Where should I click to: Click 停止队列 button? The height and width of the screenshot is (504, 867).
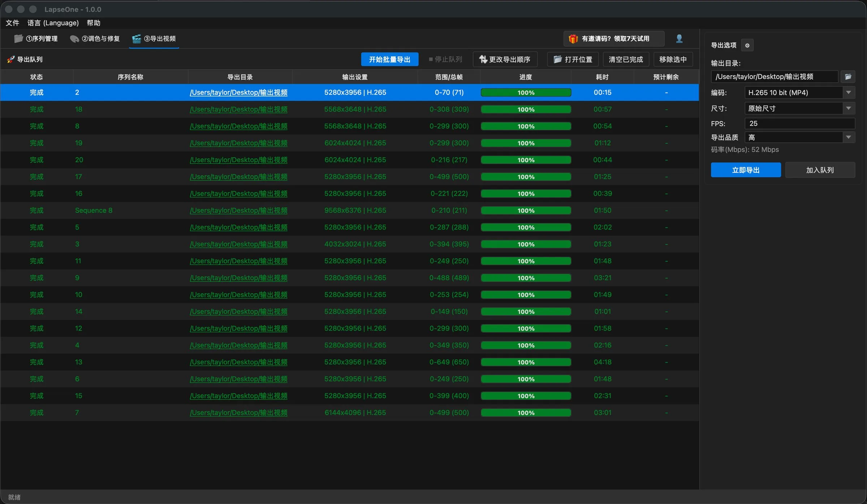[445, 59]
